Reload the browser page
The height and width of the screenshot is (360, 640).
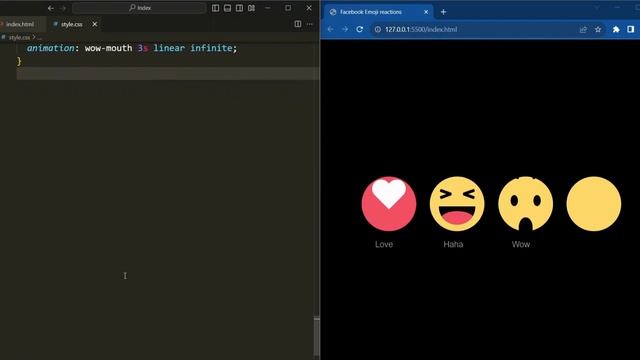[x=360, y=29]
